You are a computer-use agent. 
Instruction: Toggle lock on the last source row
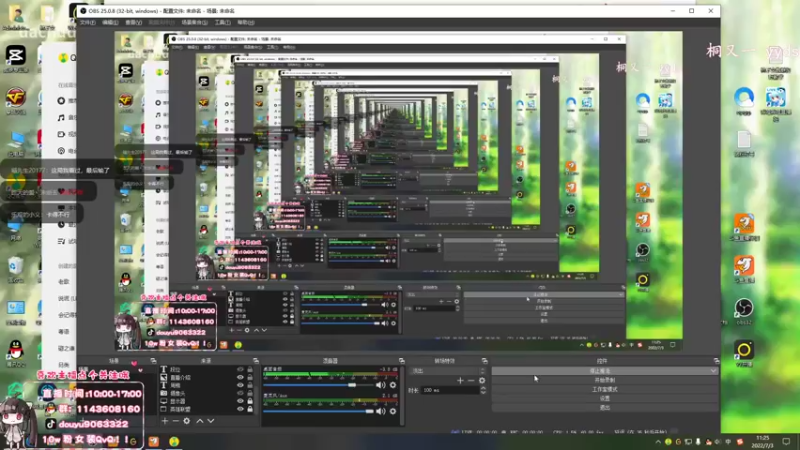[x=250, y=409]
